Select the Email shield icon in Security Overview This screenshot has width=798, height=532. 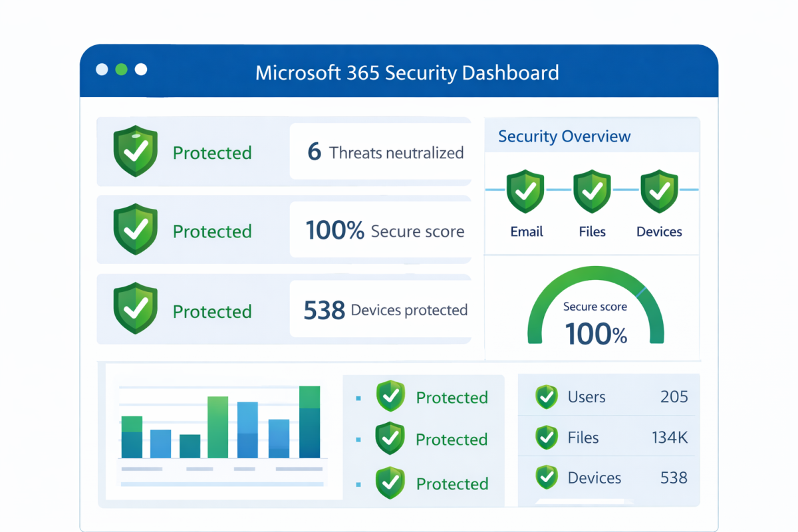(526, 191)
